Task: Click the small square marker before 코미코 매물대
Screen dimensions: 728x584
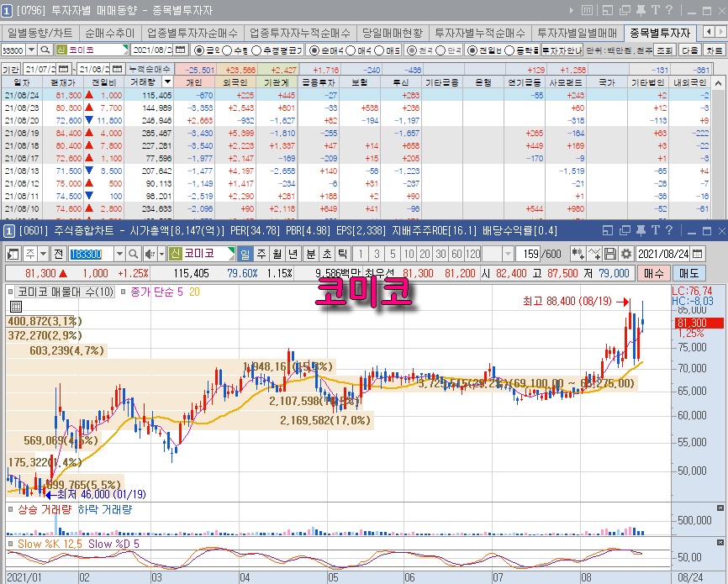Action: [10, 292]
